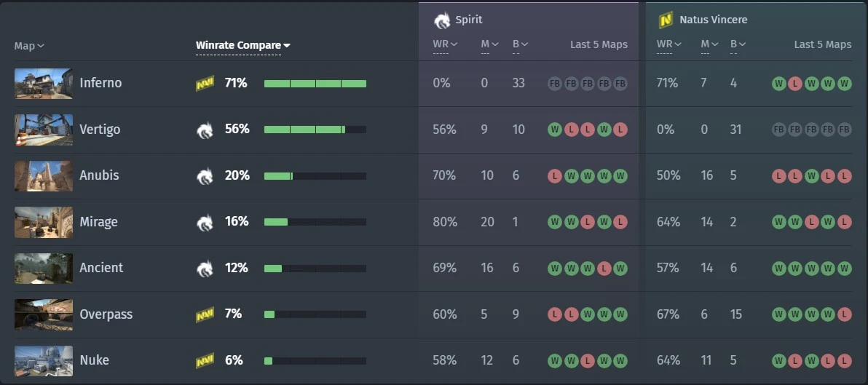Click the Natus Vincere logo in header
This screenshot has height=385, width=868.
coord(666,20)
